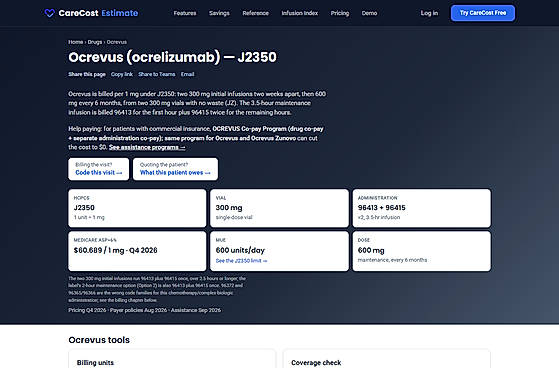Go to Drugs in the breadcrumb
The height and width of the screenshot is (368, 559).
[x=95, y=42]
